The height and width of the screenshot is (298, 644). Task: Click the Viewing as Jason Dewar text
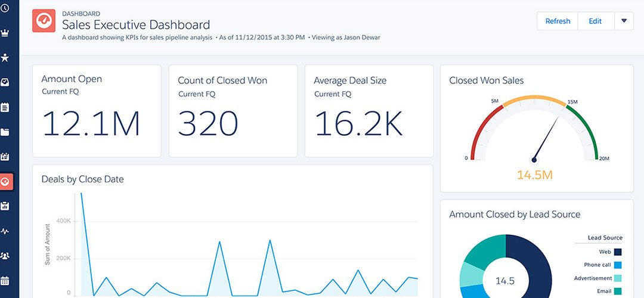(346, 38)
